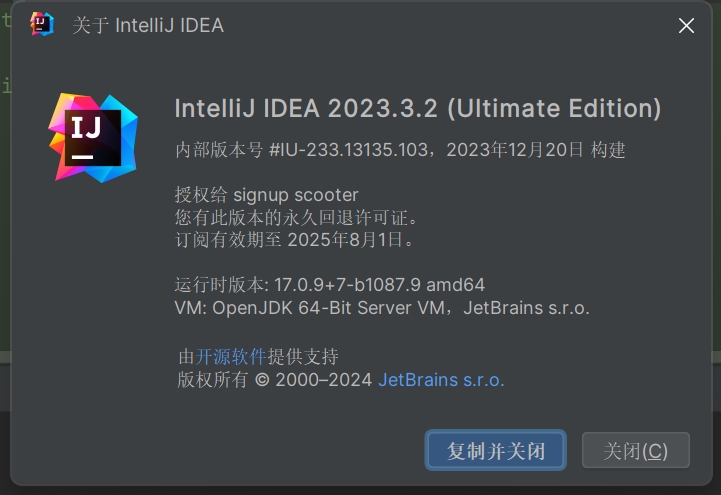Click the large IJ product logo
Image resolution: width=721 pixels, height=495 pixels.
tap(93, 137)
